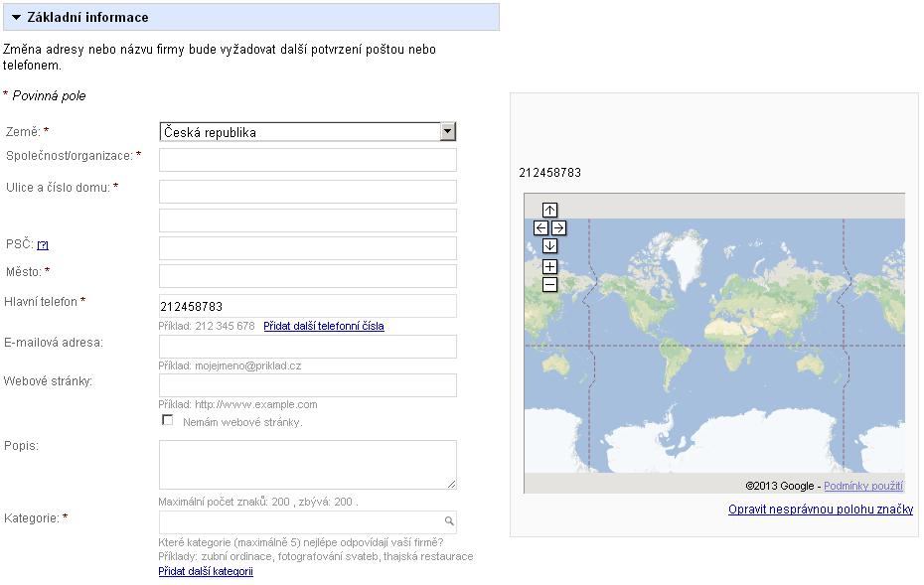Pan the map up with arrow icon
924x585 pixels.
[549, 210]
